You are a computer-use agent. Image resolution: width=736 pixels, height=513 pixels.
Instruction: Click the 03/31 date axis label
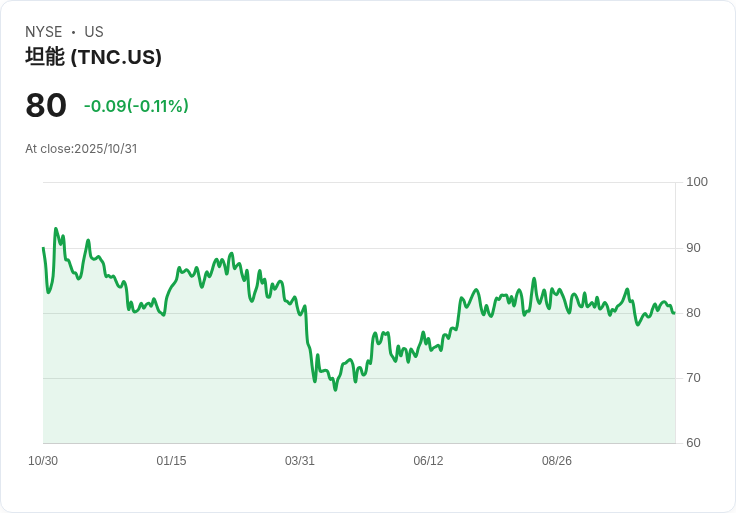(x=300, y=461)
